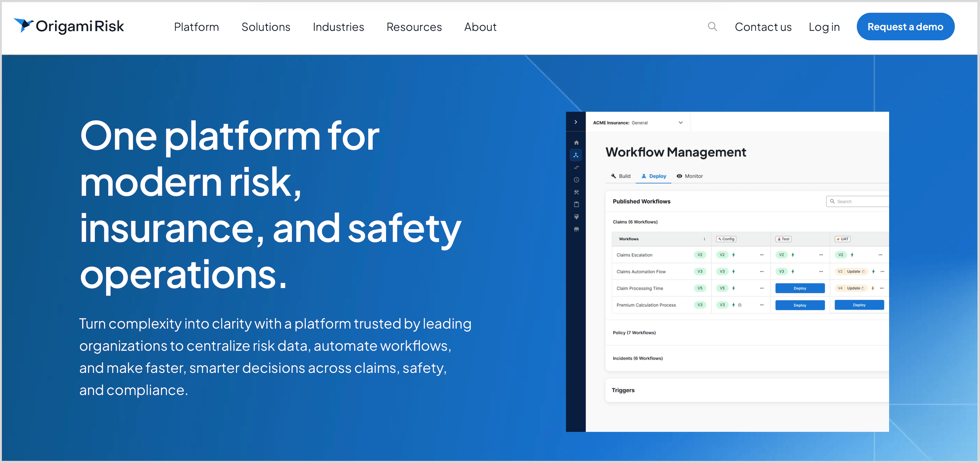
Task: Open the Resources menu
Action: [414, 27]
